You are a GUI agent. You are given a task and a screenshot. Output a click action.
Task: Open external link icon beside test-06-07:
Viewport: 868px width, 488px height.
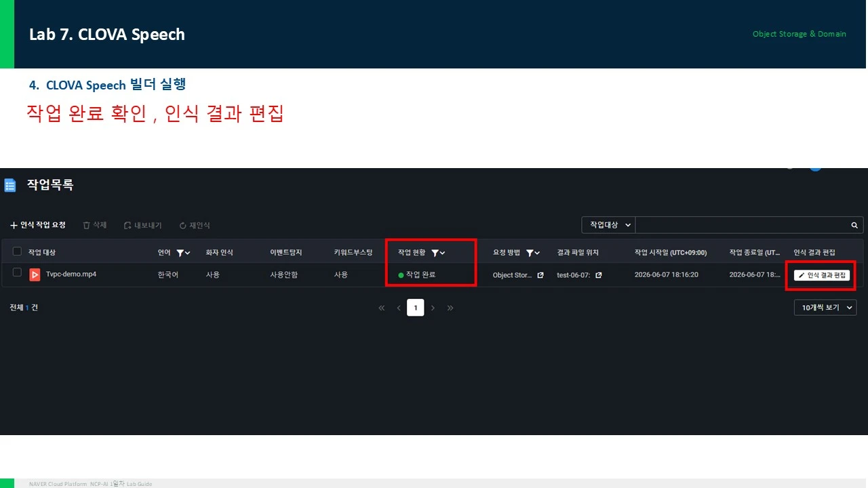coord(599,275)
